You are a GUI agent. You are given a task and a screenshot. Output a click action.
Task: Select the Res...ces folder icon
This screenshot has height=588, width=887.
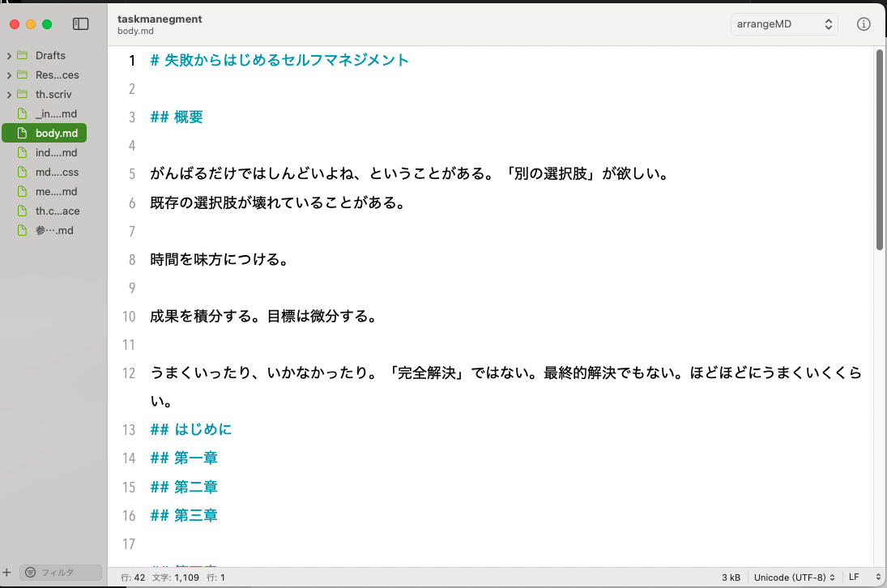[x=23, y=75]
